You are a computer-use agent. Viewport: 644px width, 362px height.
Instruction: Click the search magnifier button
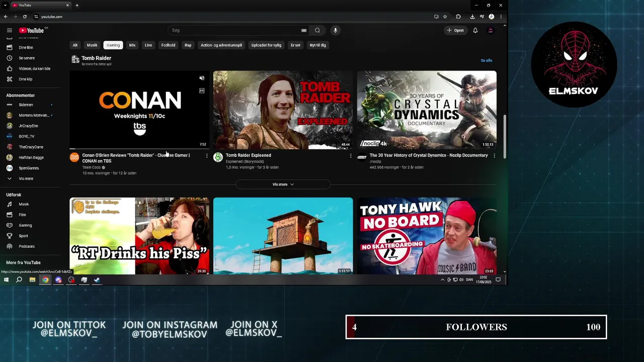[317, 30]
